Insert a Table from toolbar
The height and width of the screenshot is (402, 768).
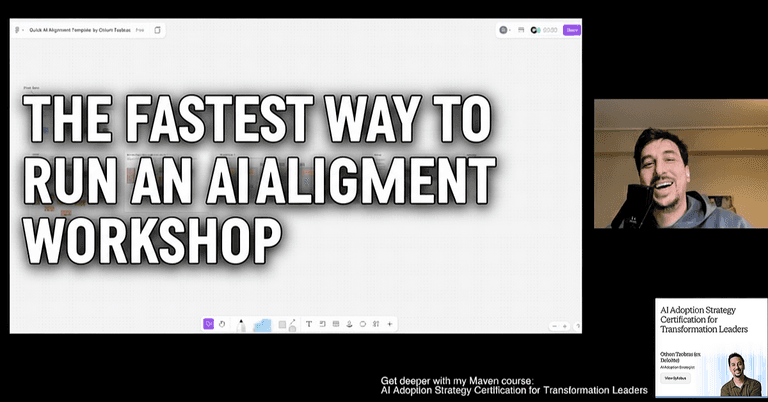[336, 324]
